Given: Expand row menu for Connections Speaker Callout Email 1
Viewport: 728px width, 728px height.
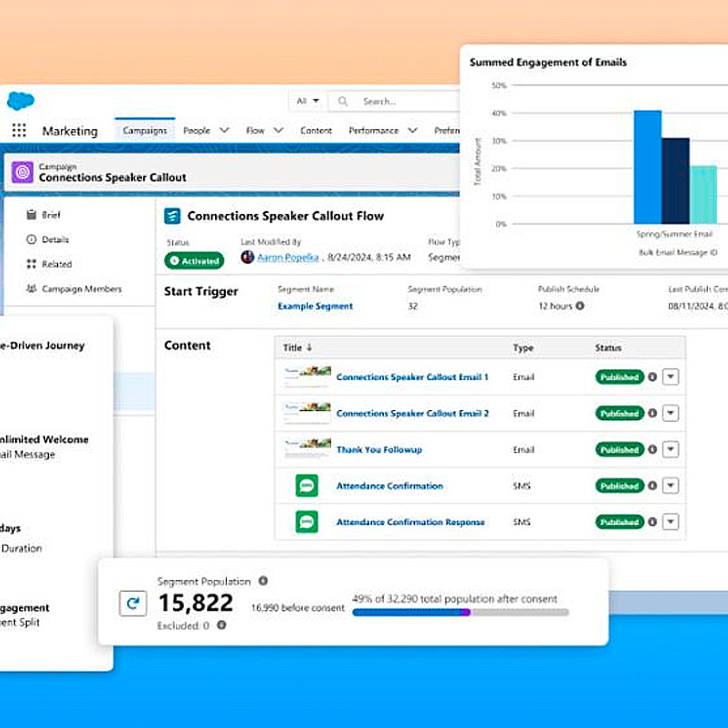Looking at the screenshot, I should click(x=671, y=376).
